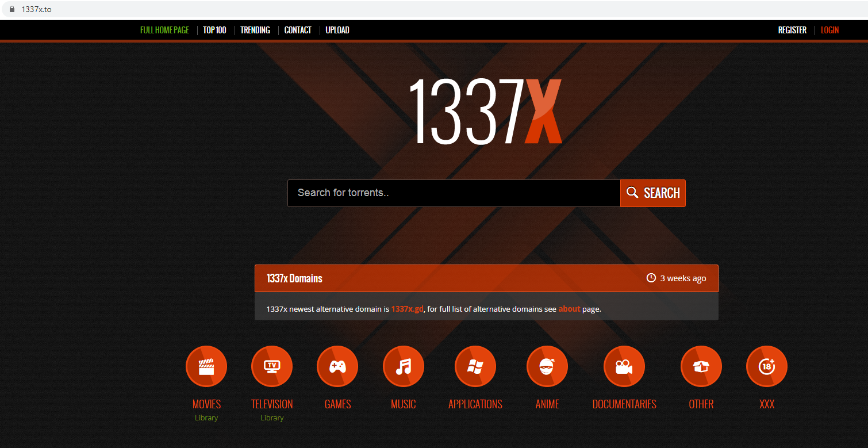Viewport: 868px width, 448px height.
Task: Open the Applications category Windows icon
Action: (475, 366)
